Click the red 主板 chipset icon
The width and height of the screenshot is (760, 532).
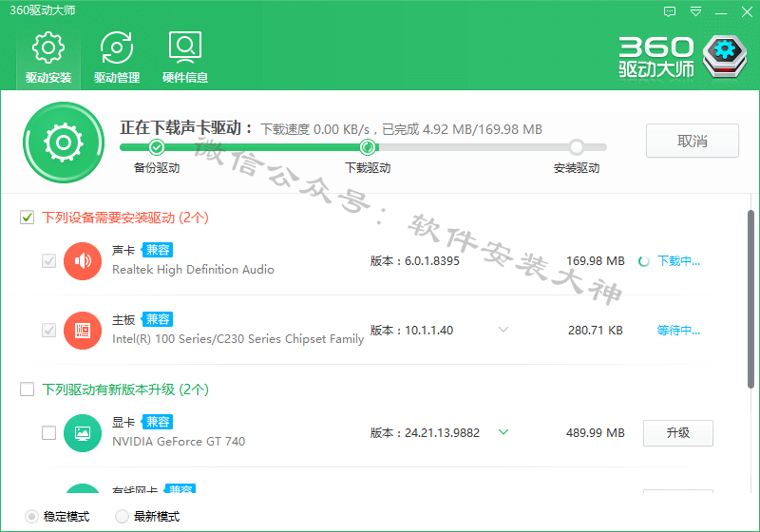click(83, 331)
